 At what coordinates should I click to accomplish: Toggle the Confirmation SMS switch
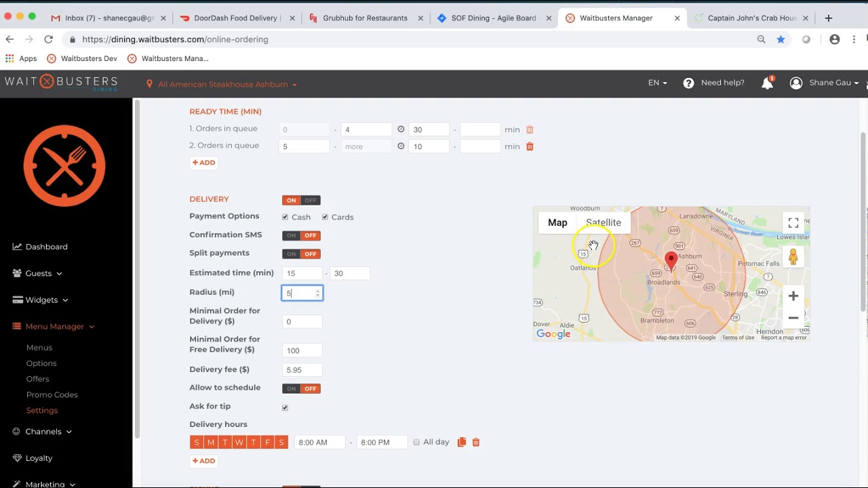click(x=301, y=235)
